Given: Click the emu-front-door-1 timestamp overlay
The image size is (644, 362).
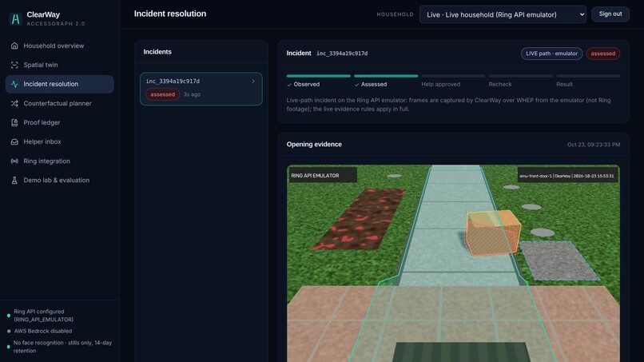Looking at the screenshot, I should [566, 176].
